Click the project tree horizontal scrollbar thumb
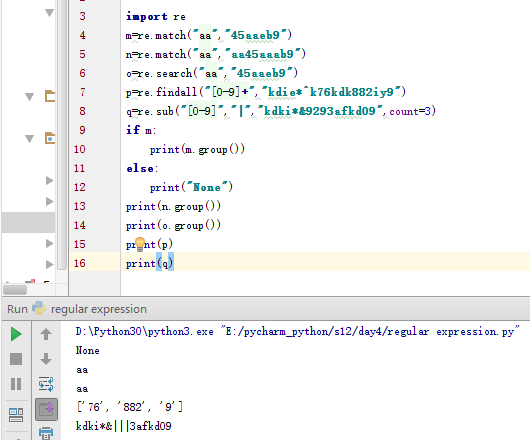The width and height of the screenshot is (530, 440). click(15, 290)
